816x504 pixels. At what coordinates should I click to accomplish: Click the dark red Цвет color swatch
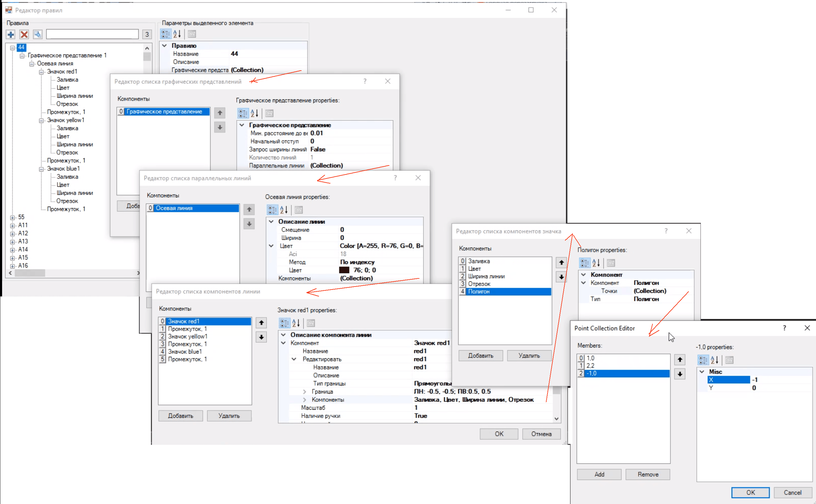[x=344, y=270]
